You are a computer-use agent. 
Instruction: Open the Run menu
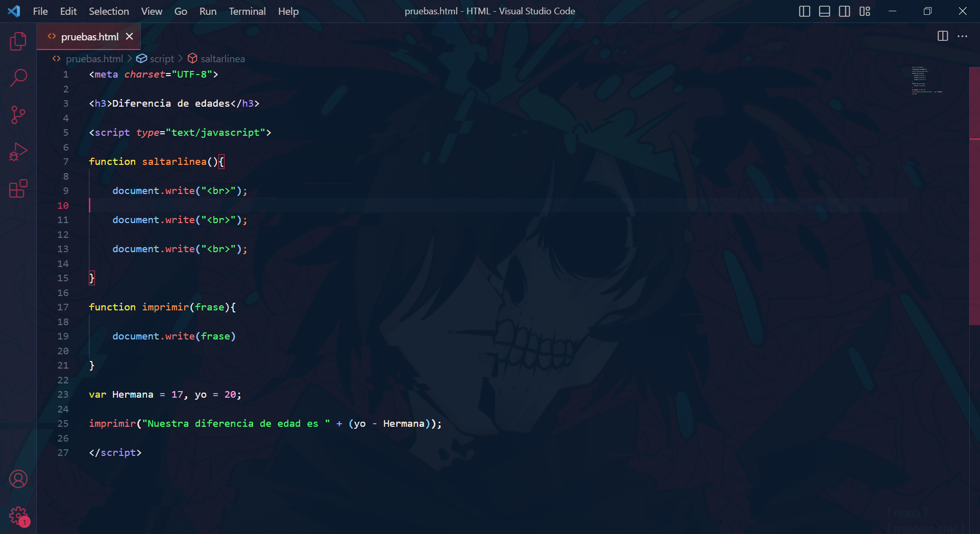[x=208, y=11]
